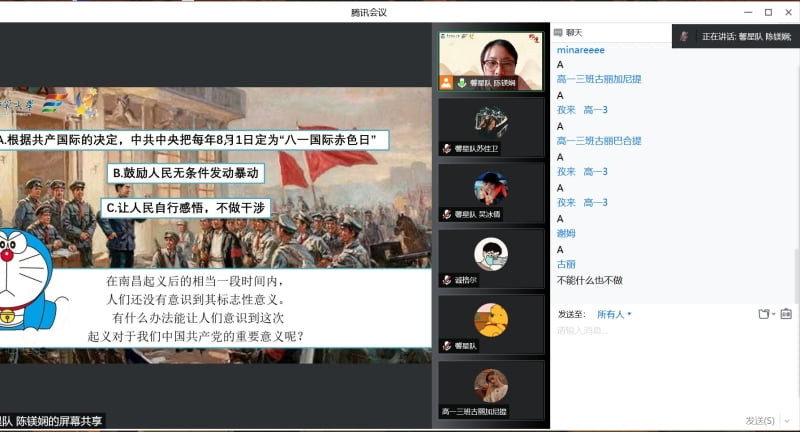Maximize the 腾讯会议 window
This screenshot has width=800, height=432.
tap(768, 12)
